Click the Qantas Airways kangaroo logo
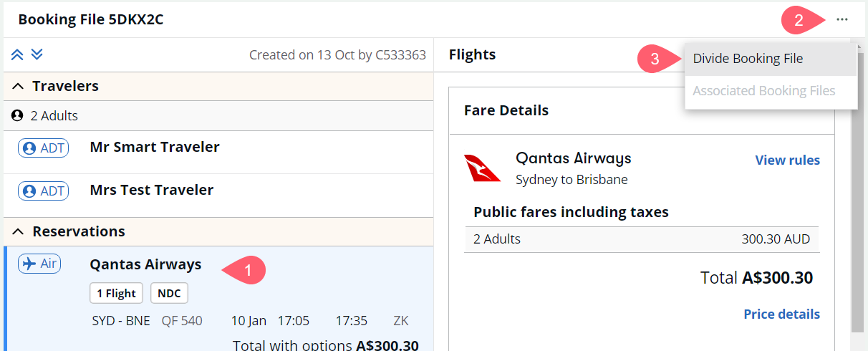 coord(482,168)
